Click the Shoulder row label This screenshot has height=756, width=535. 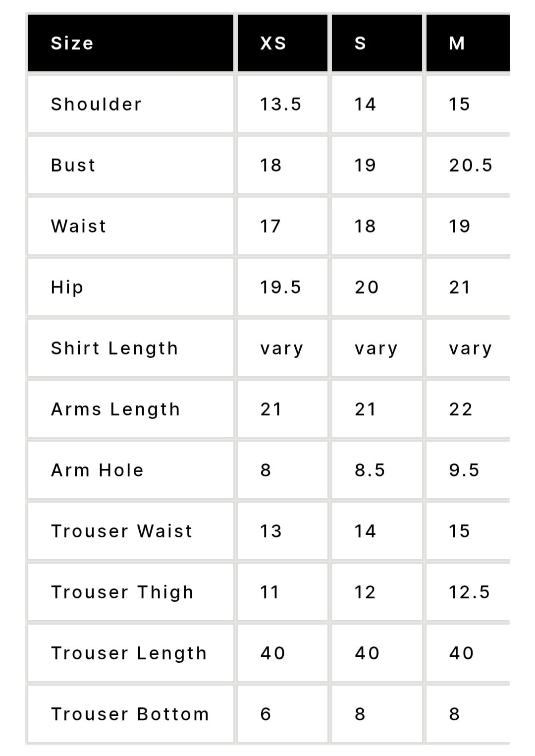pos(96,104)
